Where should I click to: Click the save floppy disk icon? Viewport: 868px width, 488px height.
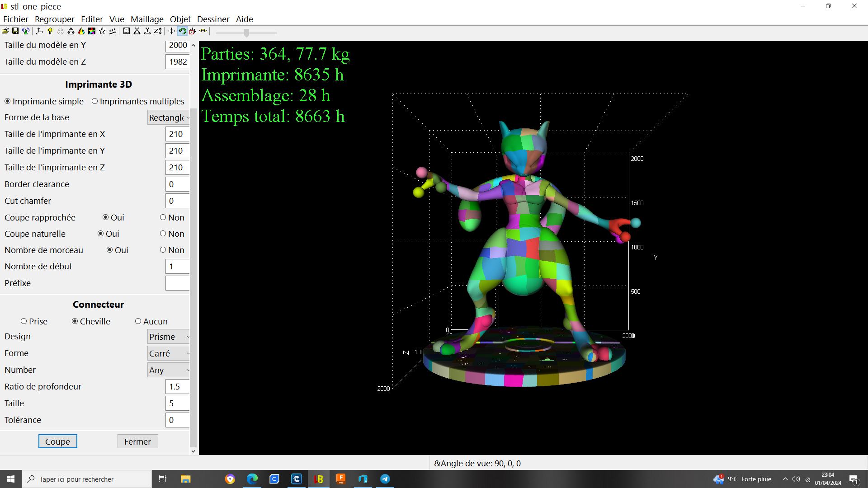coord(15,31)
